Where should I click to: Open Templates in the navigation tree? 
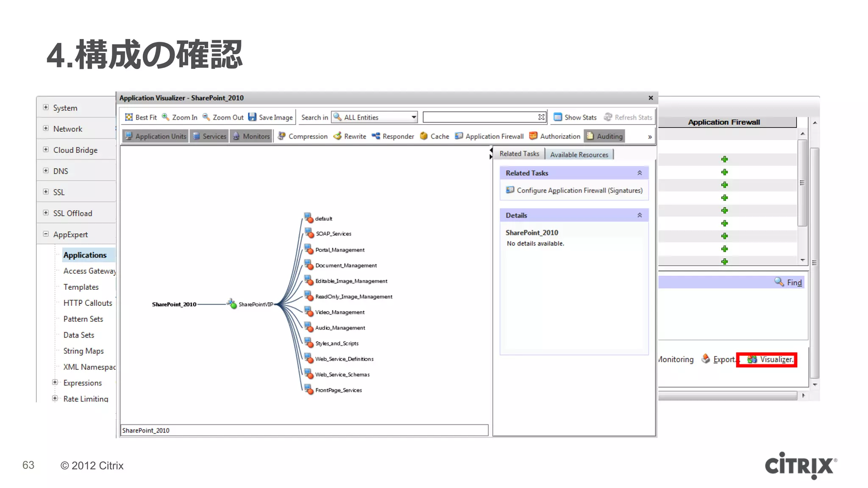point(81,287)
